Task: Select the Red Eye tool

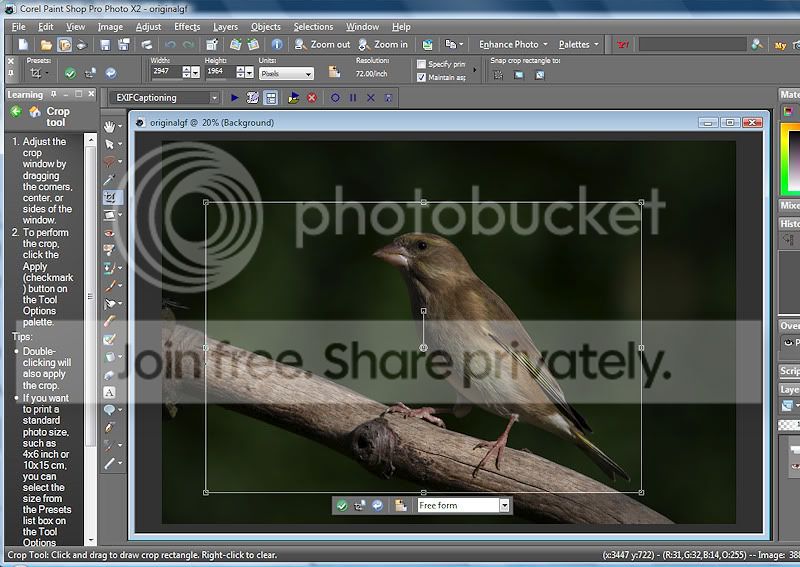Action: coord(110,232)
